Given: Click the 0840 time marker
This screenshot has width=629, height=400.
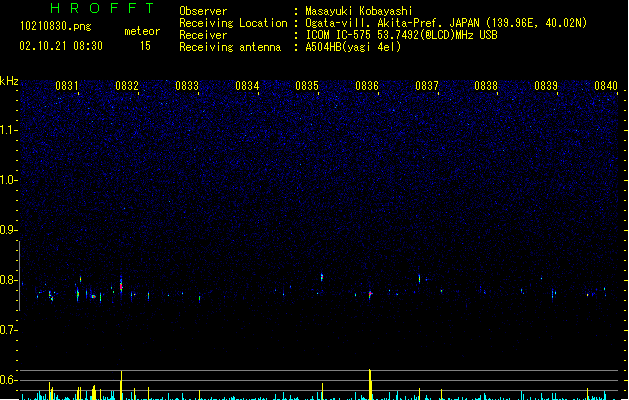Looking at the screenshot, I should [x=606, y=86].
